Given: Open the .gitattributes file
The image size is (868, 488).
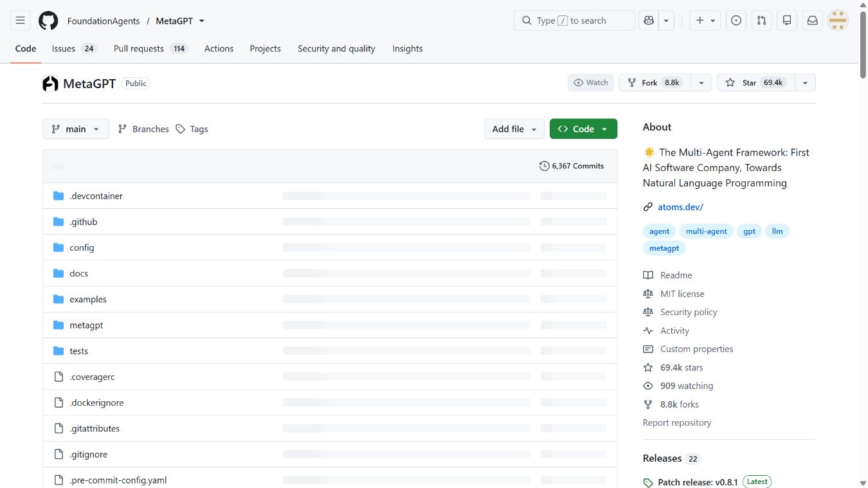Looking at the screenshot, I should click(x=95, y=428).
